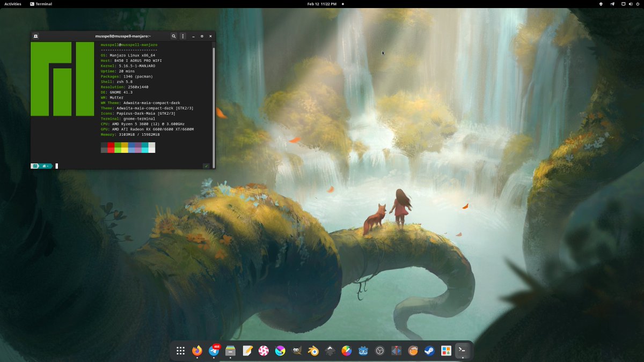Open the power system menu in top bar

click(638, 4)
